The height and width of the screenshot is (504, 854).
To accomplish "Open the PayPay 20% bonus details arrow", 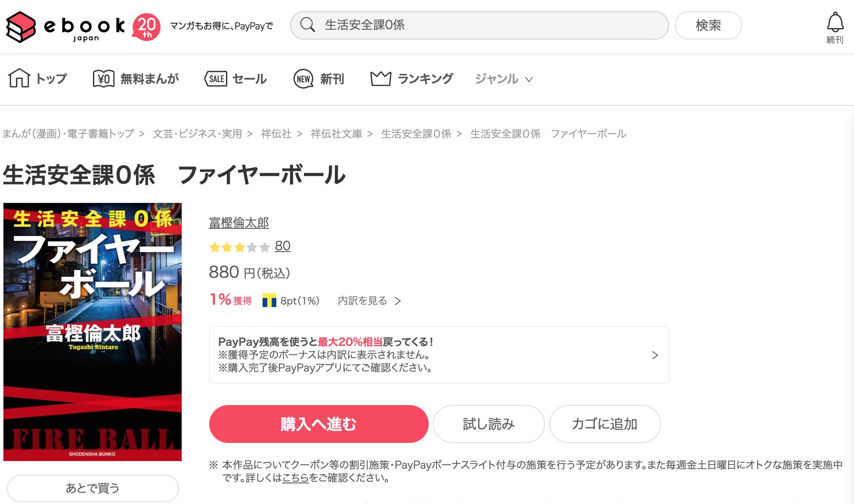I will click(x=655, y=355).
